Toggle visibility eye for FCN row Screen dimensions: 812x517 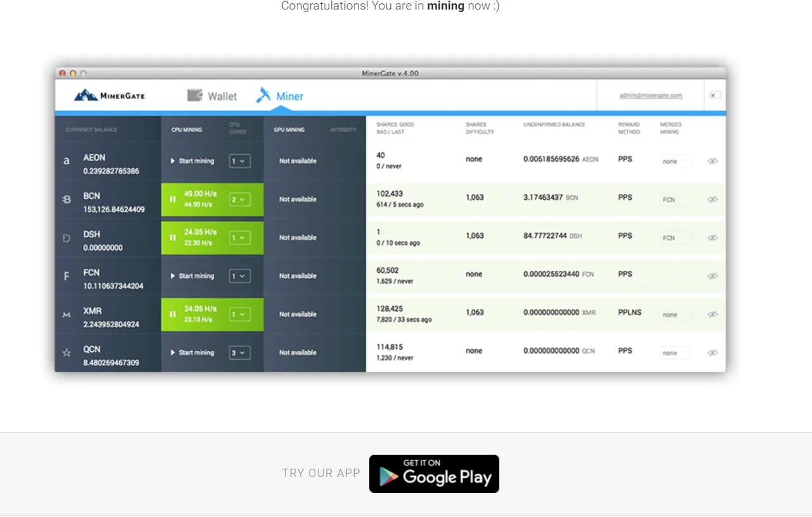712,276
